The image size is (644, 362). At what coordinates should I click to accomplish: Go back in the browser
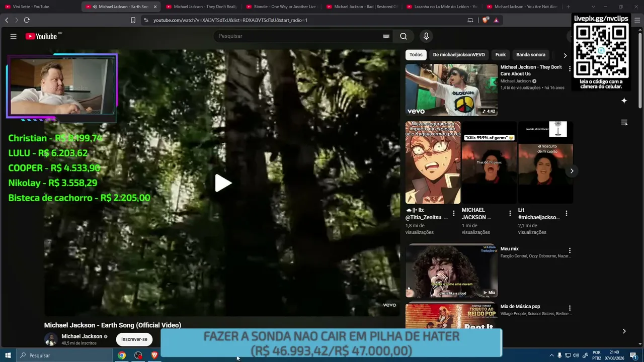point(7,20)
